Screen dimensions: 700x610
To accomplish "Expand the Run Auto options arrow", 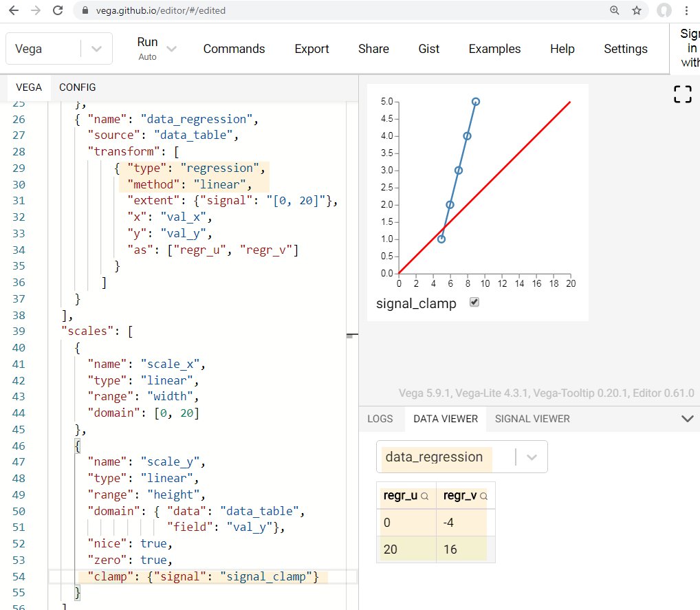I will click(x=171, y=49).
